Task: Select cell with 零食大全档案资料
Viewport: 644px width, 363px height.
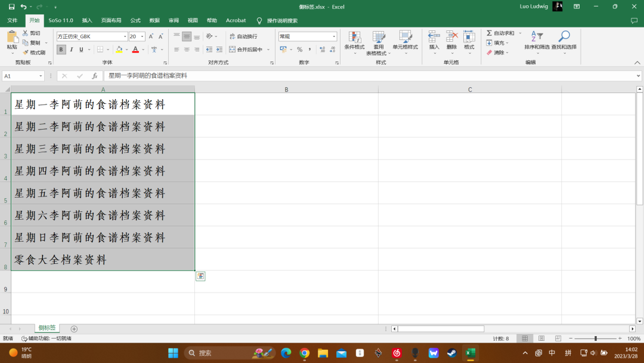Action: (103, 259)
